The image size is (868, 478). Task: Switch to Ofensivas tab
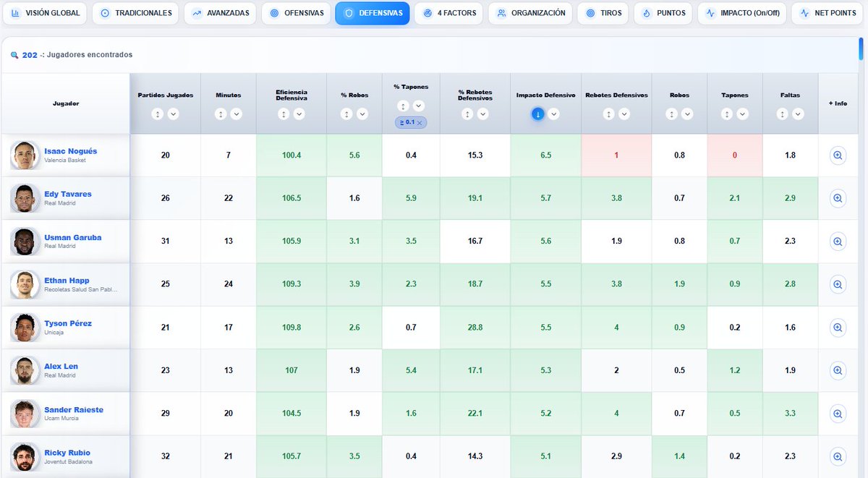[295, 13]
